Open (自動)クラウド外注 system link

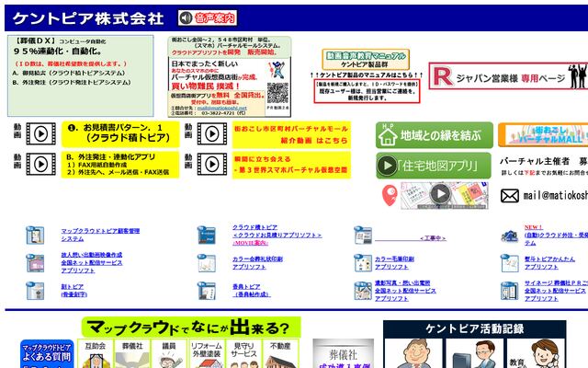[556, 239]
